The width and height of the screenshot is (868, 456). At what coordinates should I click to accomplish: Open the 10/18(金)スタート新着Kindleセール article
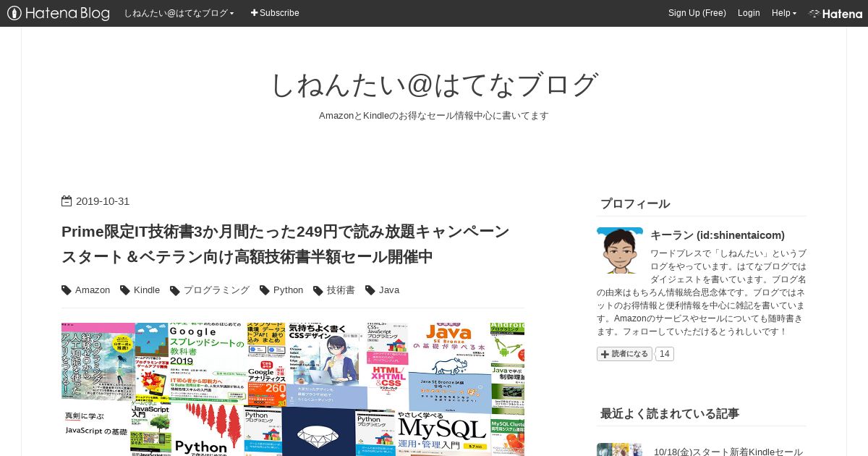(x=728, y=451)
